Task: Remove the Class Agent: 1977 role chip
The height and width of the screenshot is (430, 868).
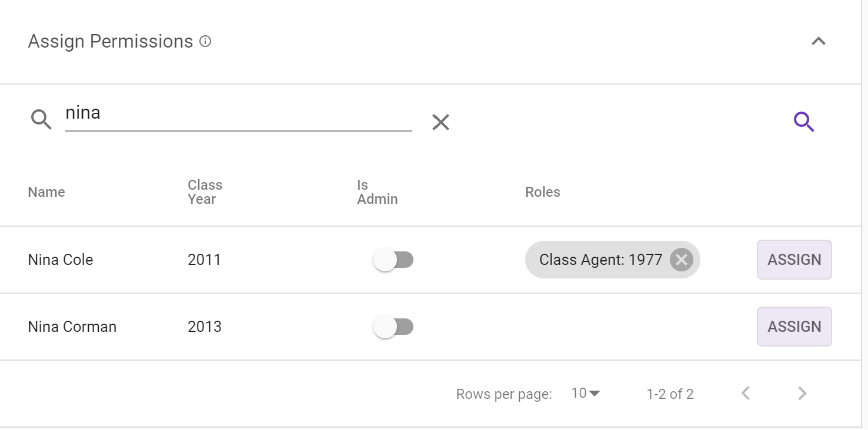Action: coord(681,260)
